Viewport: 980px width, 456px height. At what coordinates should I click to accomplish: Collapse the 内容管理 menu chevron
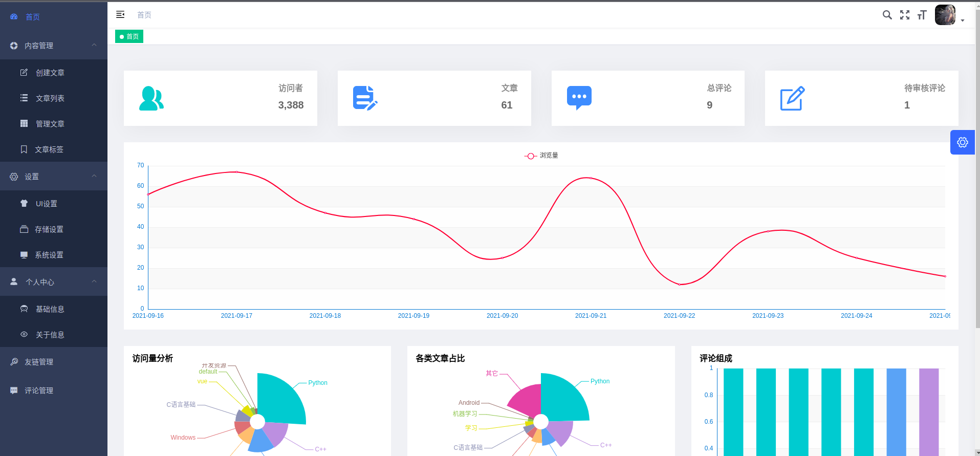[94, 45]
